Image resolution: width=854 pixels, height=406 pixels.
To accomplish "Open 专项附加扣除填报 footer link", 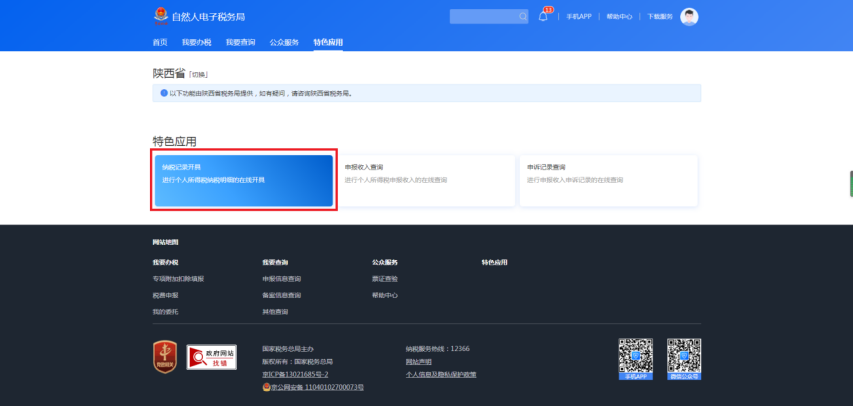I will point(178,279).
